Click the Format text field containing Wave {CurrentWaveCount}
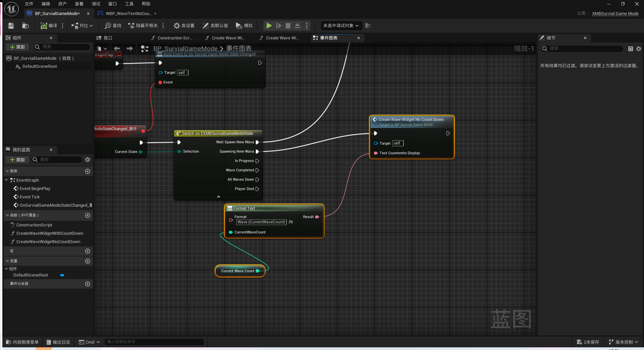644x350 pixels. coord(261,222)
